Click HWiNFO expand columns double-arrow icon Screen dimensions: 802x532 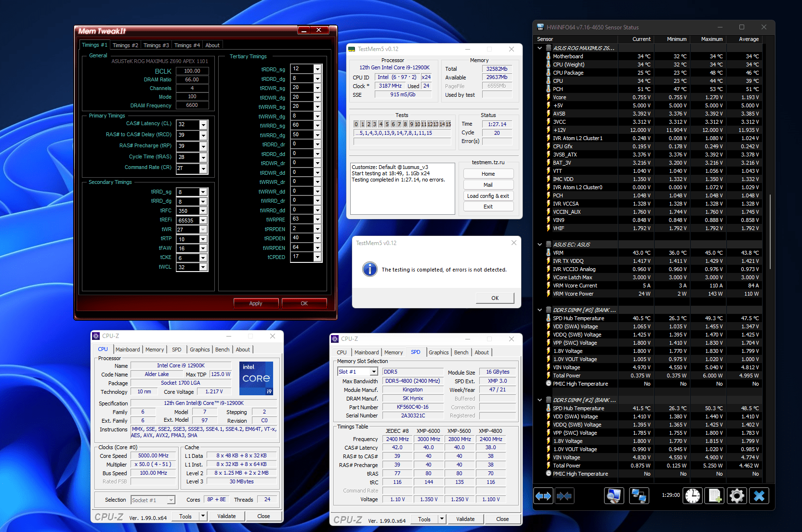[x=543, y=495]
